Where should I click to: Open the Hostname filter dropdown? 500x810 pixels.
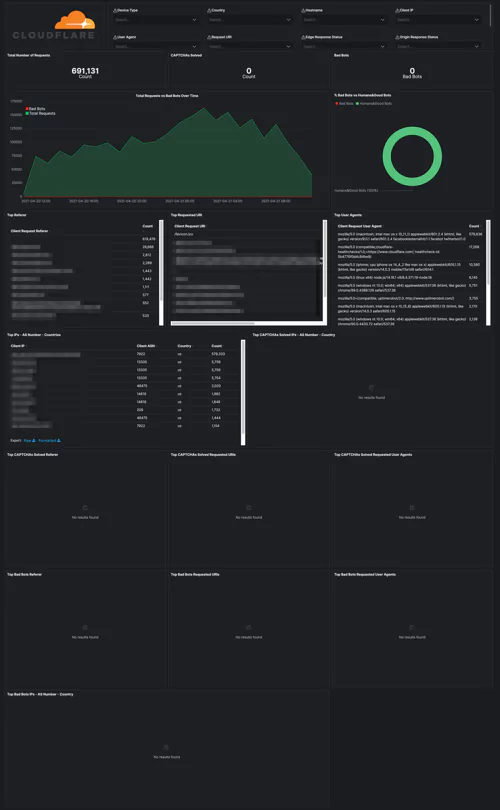(x=344, y=20)
